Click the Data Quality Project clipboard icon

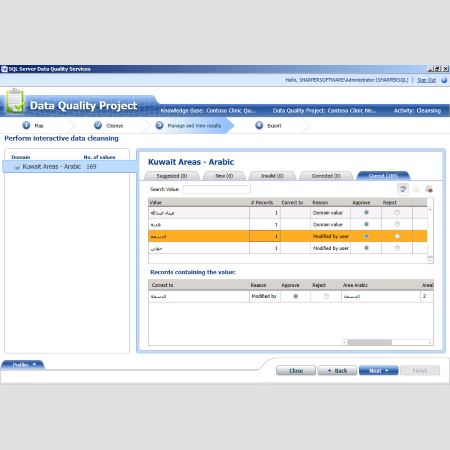(15, 101)
